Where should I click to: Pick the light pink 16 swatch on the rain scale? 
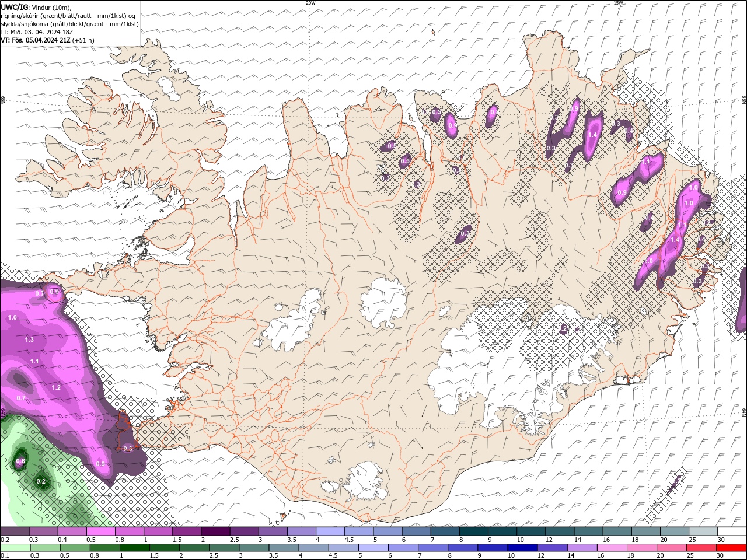[612, 548]
